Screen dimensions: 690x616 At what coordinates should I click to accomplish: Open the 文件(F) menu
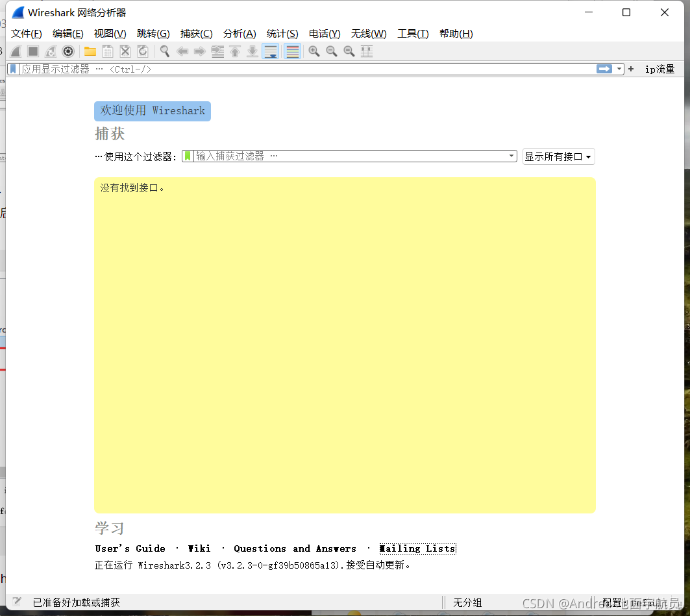pyautogui.click(x=27, y=34)
